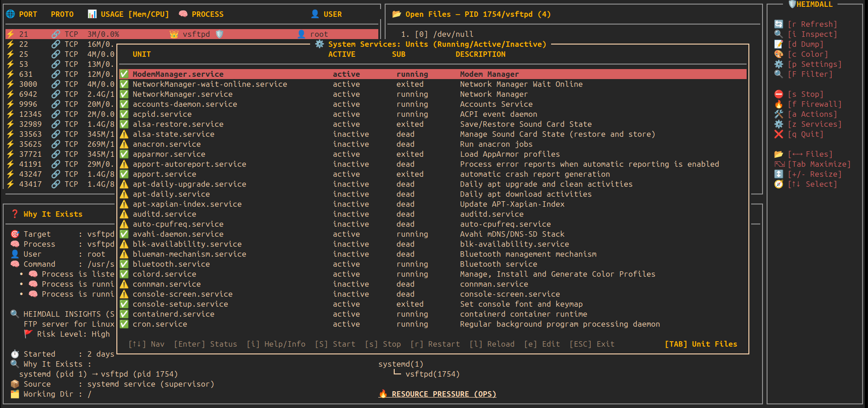
Task: Click the /dev/null open file entry
Action: pyautogui.click(x=453, y=34)
